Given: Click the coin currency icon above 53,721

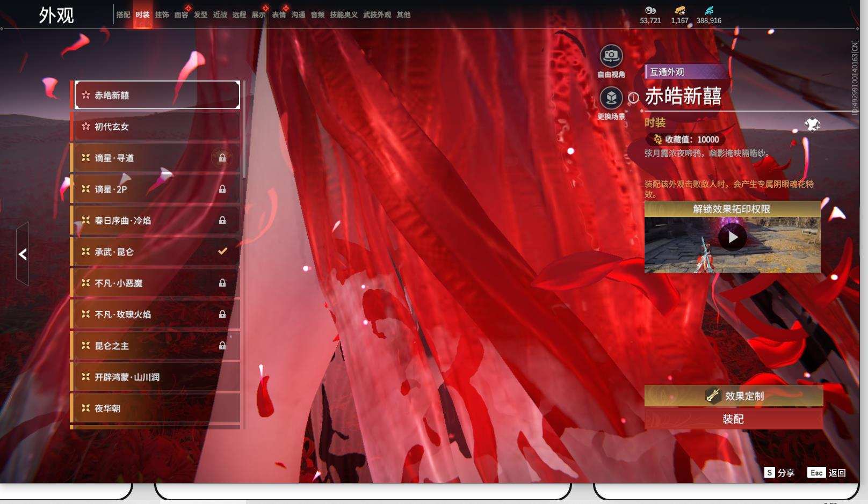Looking at the screenshot, I should pos(650,10).
